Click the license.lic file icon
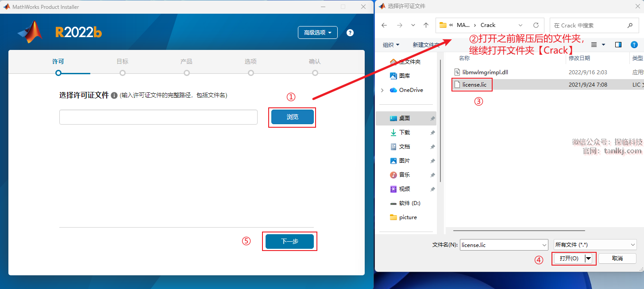Image resolution: width=644 pixels, height=289 pixels. pos(457,84)
